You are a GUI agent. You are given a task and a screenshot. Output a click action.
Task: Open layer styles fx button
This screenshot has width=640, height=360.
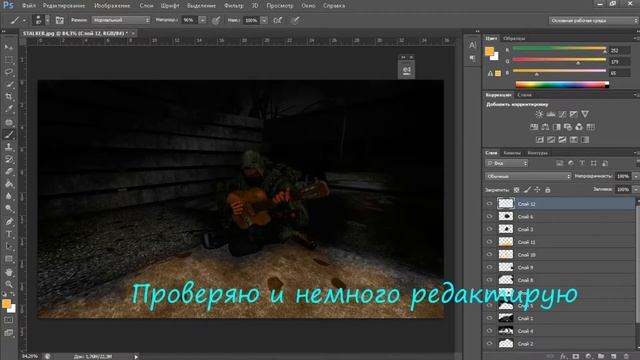(x=563, y=356)
